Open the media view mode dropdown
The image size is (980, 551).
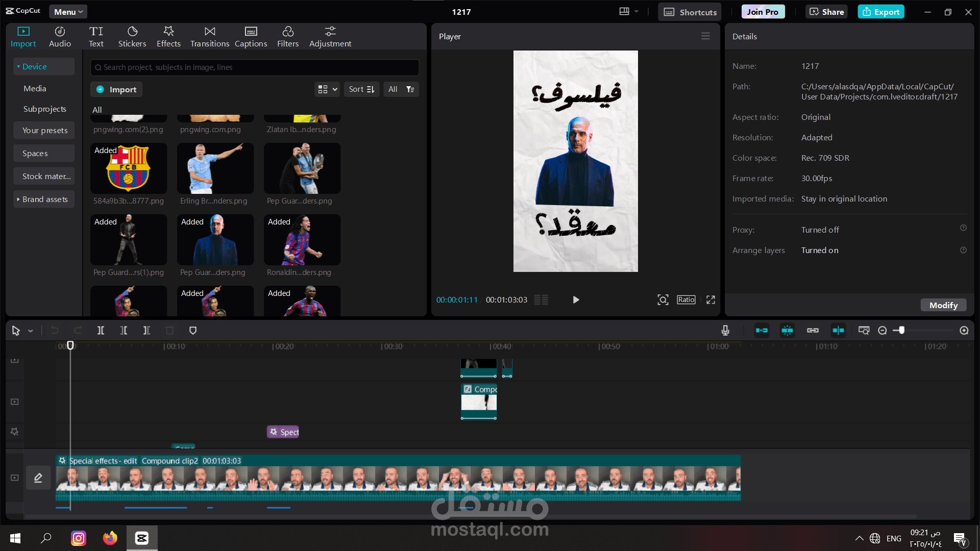(327, 89)
